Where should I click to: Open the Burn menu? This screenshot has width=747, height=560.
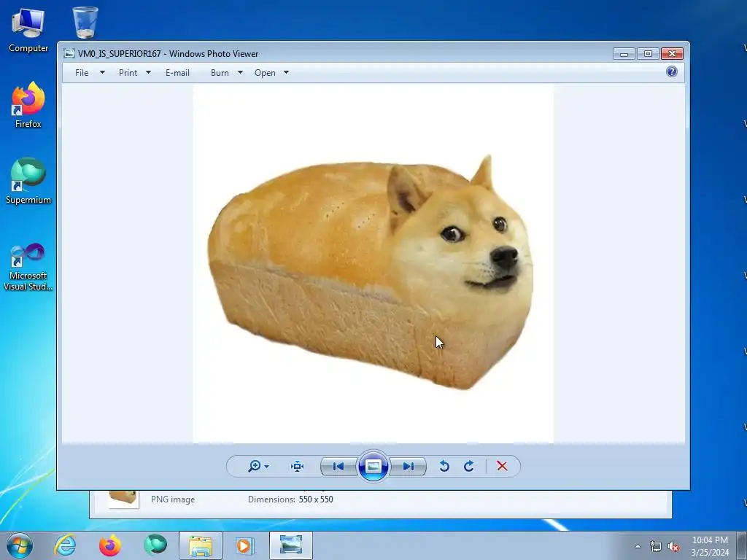click(220, 73)
